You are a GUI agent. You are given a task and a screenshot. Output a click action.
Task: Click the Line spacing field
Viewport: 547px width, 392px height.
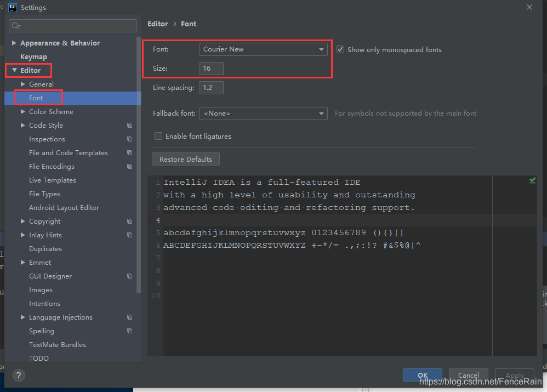(x=212, y=88)
